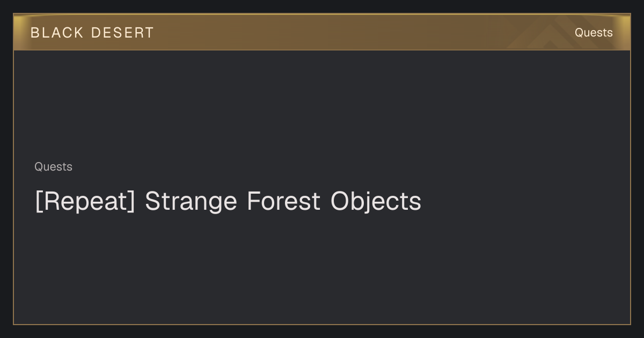Navigate back using the small Quests category label
The image size is (644, 338).
point(53,167)
